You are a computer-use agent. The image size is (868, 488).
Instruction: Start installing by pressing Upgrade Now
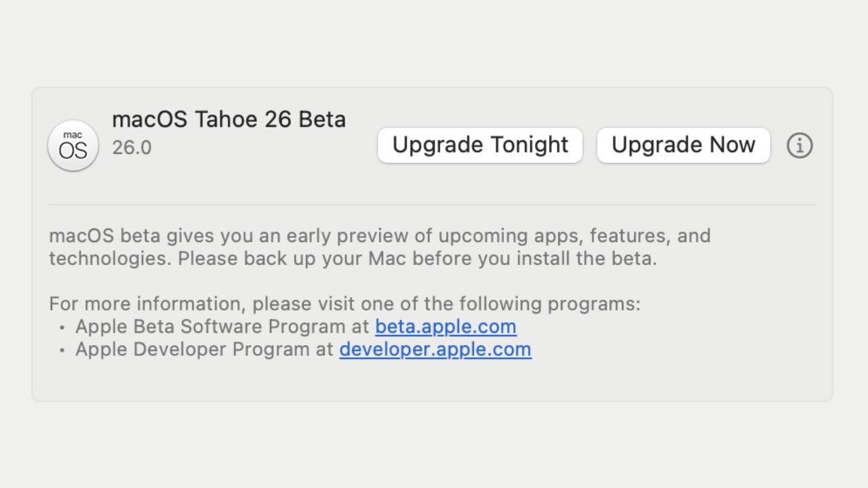click(x=683, y=145)
